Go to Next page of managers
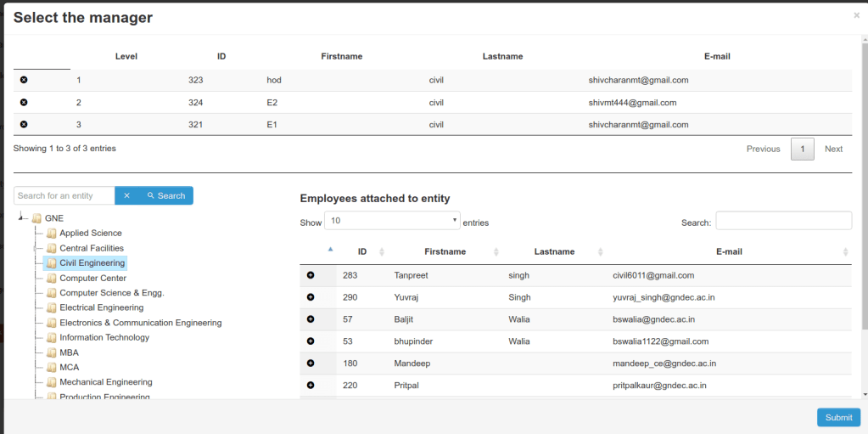 (833, 149)
